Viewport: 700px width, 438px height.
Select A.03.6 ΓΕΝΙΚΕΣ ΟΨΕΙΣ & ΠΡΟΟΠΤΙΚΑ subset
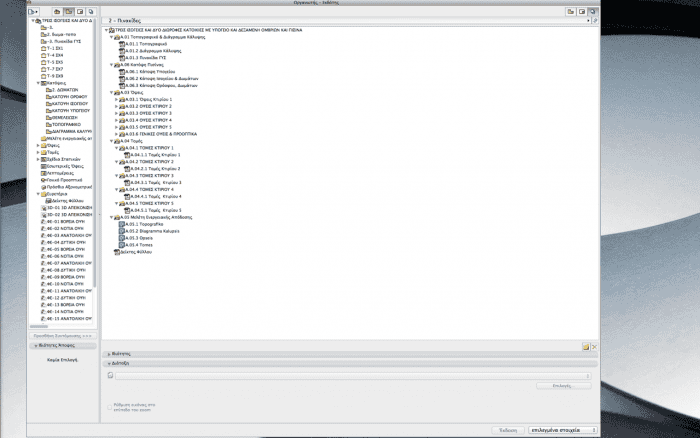coord(158,134)
